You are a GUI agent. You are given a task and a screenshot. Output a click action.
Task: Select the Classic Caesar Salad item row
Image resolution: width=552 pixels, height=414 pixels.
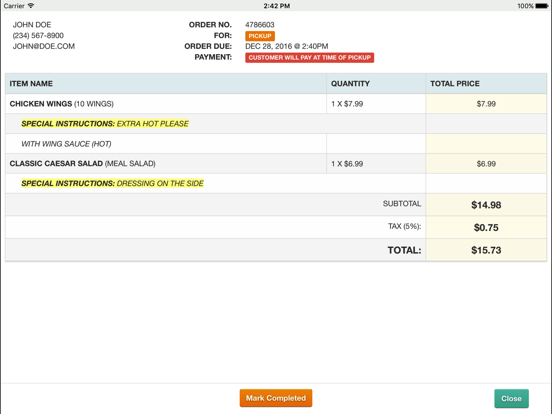(276, 163)
